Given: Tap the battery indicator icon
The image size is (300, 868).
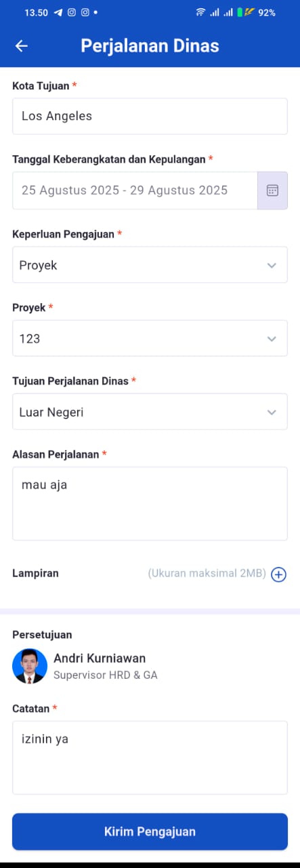Looking at the screenshot, I should coord(240,12).
